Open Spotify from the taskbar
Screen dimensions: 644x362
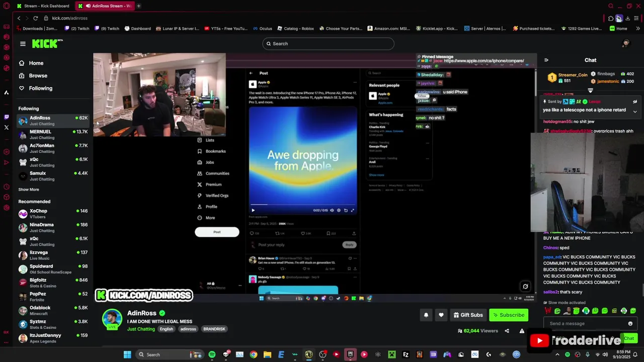pos(212,354)
